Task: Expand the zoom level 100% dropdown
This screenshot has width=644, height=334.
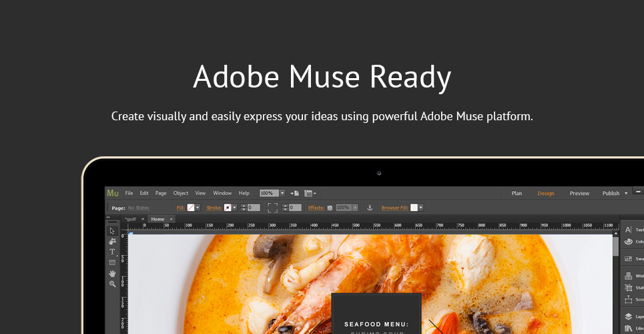Action: [282, 193]
